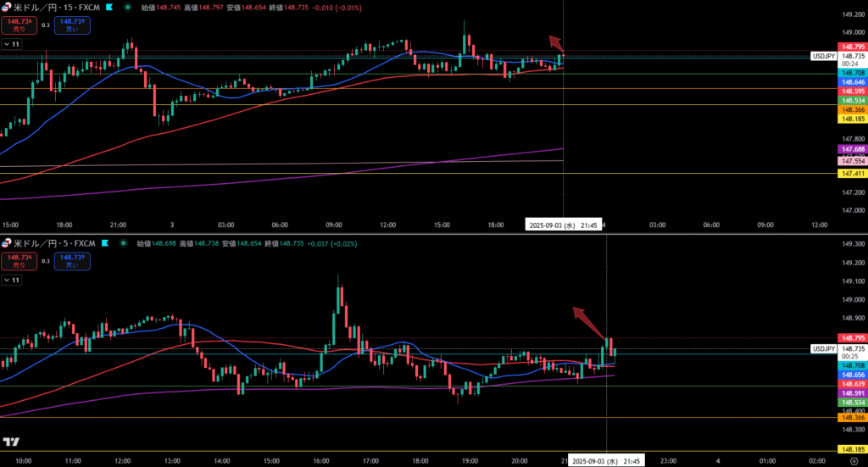This screenshot has height=467, width=868.
Task: Click the 2025-09-03 (水) 21:45 date label on the 5-minute chart
Action: (606, 461)
